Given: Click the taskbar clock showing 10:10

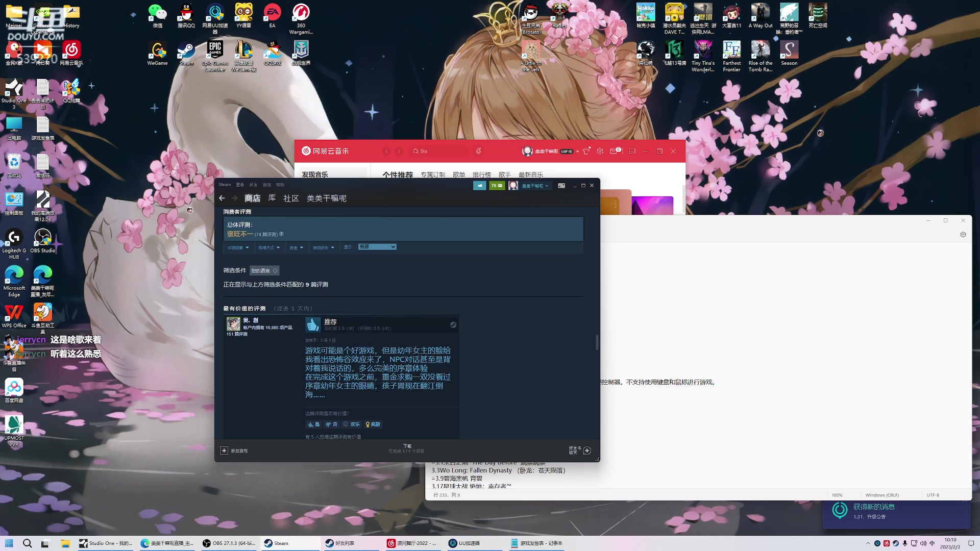Looking at the screenshot, I should coord(950,543).
